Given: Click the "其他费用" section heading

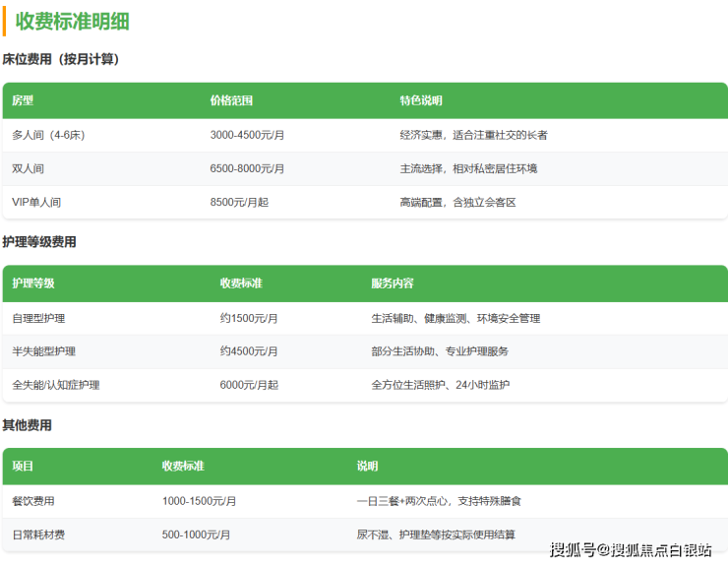Looking at the screenshot, I should pyautogui.click(x=27, y=425).
